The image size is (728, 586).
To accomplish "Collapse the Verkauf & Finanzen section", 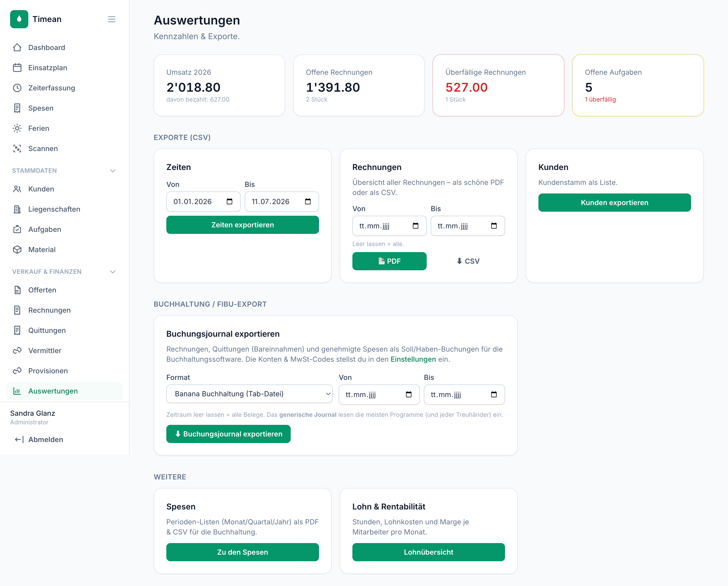I will pos(113,272).
